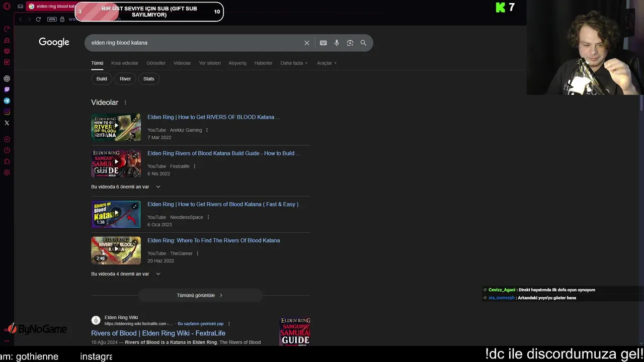Switch to Yer siteleri tab

[210, 63]
